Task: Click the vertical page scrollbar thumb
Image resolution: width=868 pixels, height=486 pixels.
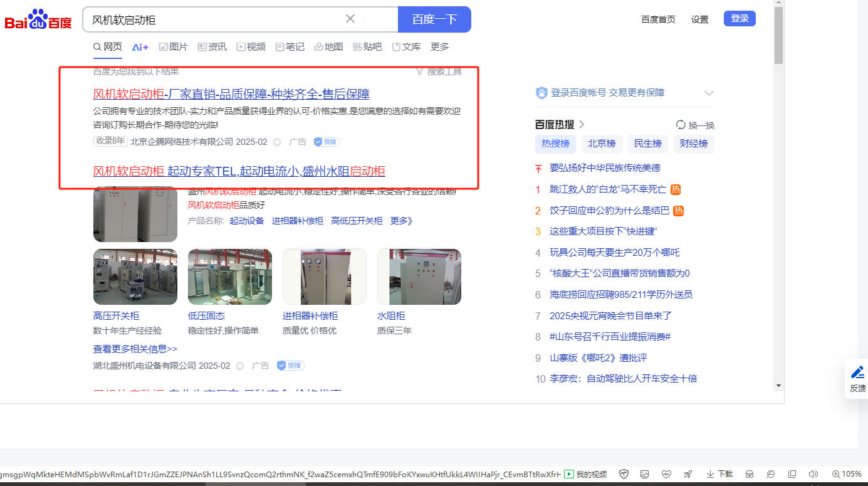Action: (x=779, y=35)
